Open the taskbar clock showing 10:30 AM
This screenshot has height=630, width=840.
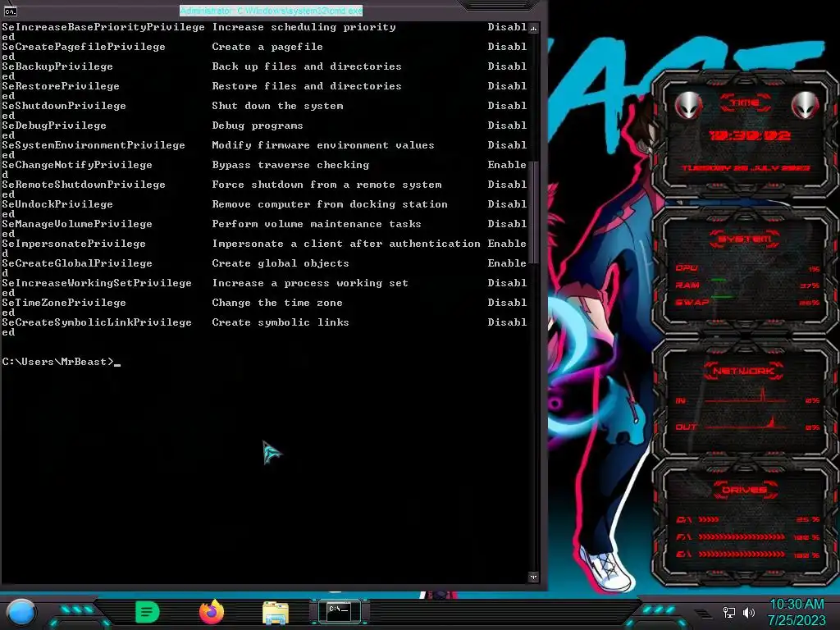(x=797, y=612)
